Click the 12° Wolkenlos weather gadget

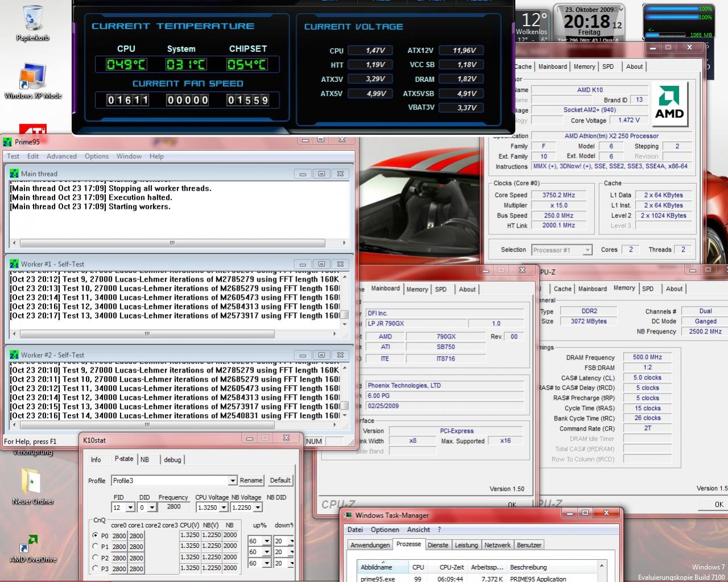532,26
